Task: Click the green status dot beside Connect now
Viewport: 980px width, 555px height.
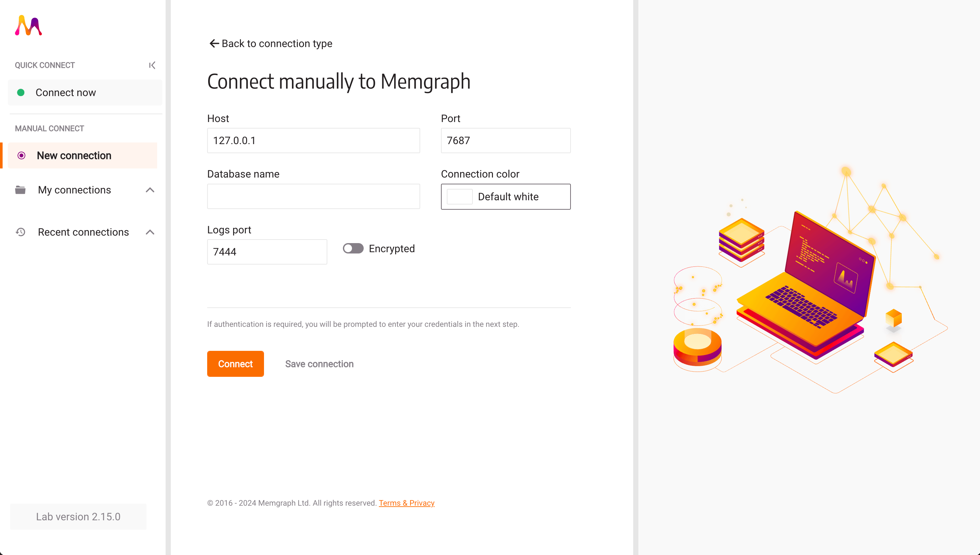Action: pyautogui.click(x=21, y=92)
